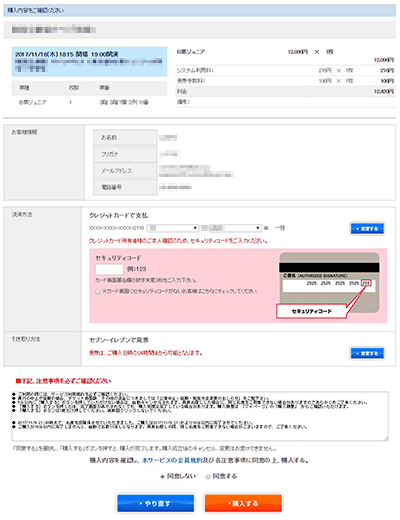Open the 会員規約 terms link
This screenshot has height=520, width=400.
point(172,460)
